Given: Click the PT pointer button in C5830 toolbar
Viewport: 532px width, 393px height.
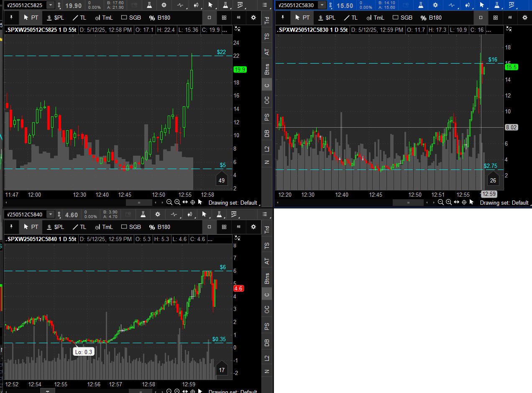Looking at the screenshot, I should (302, 18).
